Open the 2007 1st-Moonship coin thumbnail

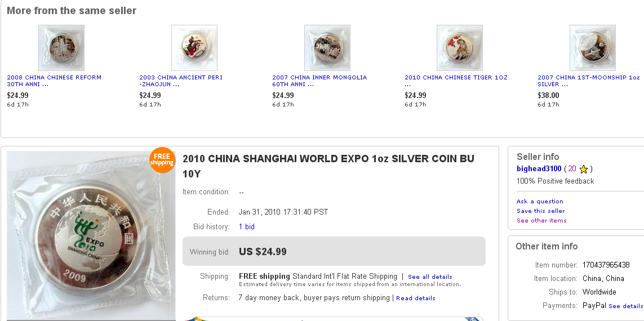point(593,48)
